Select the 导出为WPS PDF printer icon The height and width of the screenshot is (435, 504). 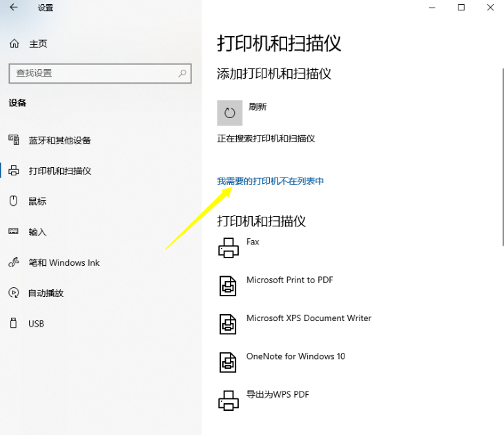point(228,400)
